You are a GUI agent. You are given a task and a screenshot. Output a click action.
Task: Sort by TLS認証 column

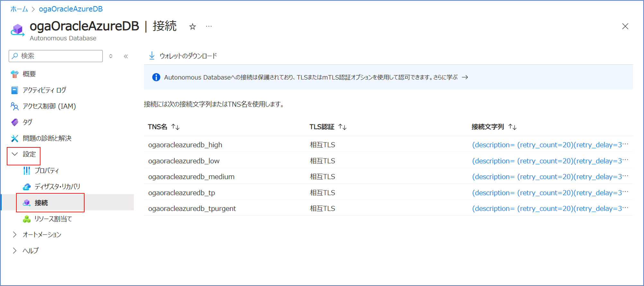point(328,127)
